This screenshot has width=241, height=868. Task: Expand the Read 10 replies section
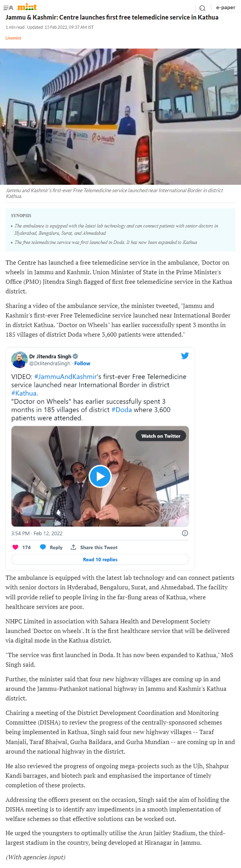pyautogui.click(x=100, y=559)
